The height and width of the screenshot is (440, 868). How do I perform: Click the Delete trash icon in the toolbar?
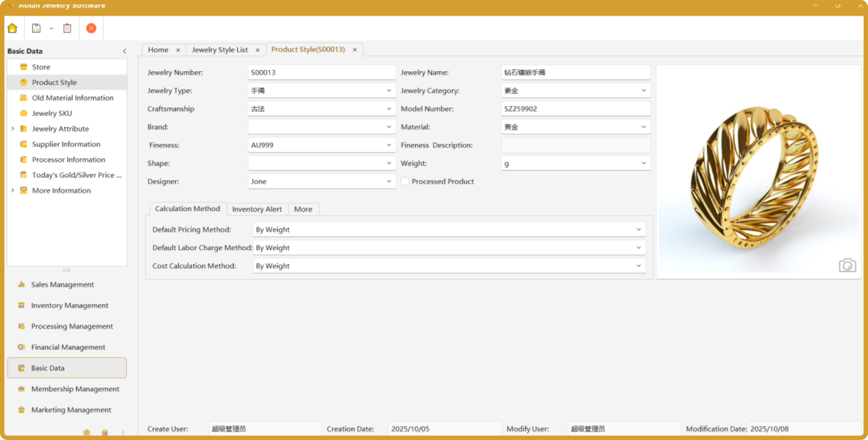67,28
